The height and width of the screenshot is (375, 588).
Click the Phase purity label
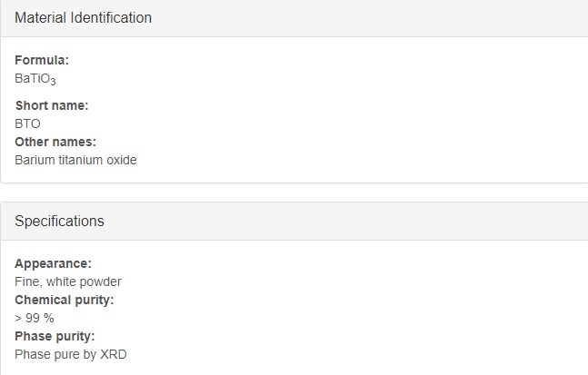pos(55,336)
